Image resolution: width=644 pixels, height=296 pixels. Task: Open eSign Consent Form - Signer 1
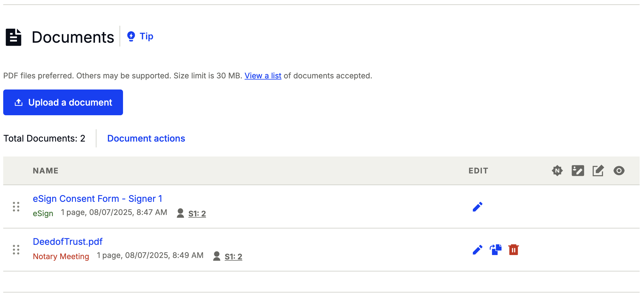coord(98,198)
